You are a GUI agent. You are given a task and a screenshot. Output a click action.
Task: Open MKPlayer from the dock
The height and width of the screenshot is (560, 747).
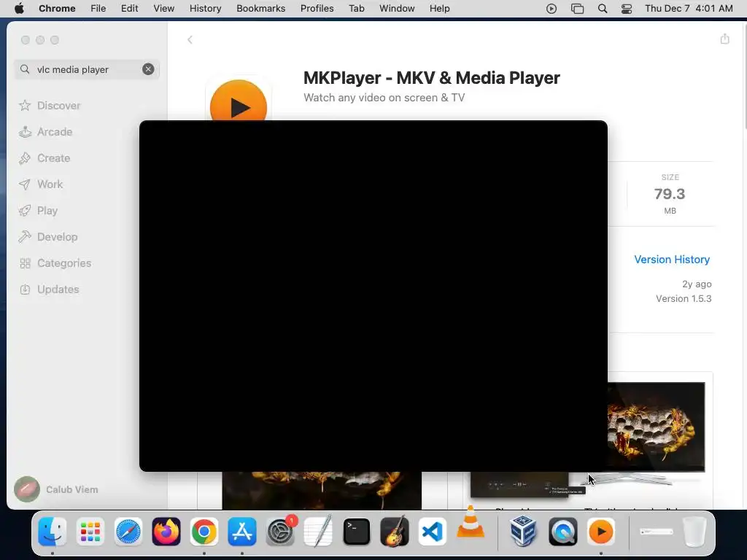tap(601, 532)
